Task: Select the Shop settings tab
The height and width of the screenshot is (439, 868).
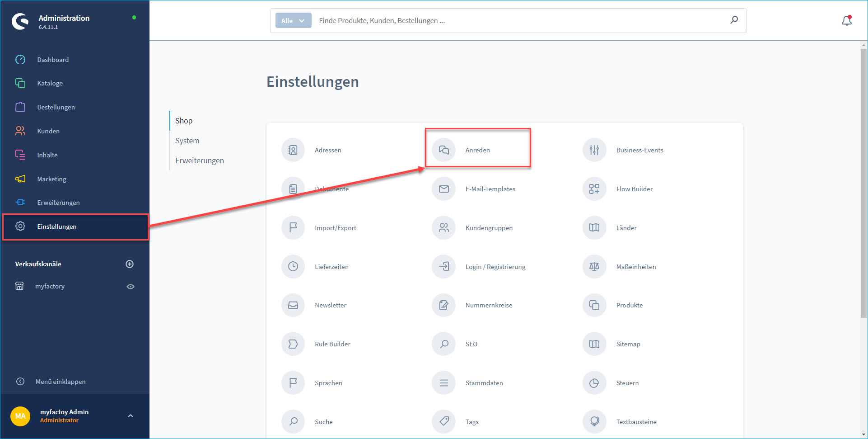Action: (x=184, y=121)
